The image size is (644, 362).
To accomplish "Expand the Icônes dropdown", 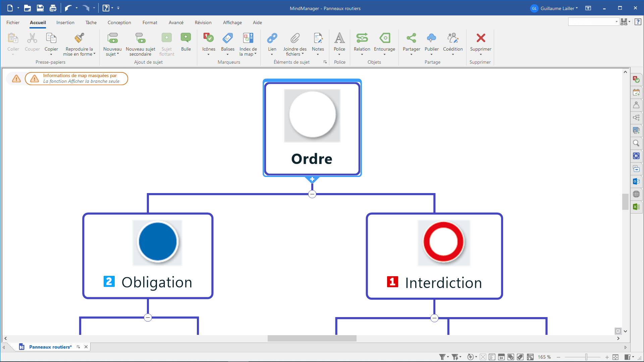I will coord(209,54).
